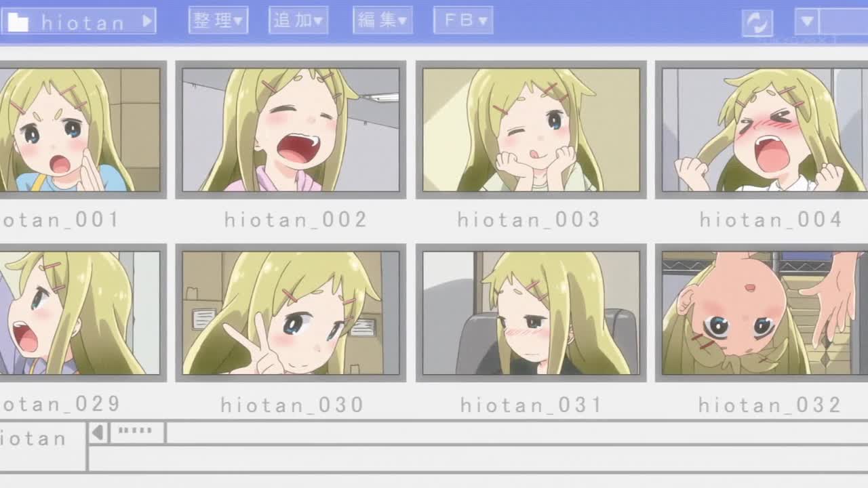Open the 追加 dropdown menu

(x=298, y=20)
